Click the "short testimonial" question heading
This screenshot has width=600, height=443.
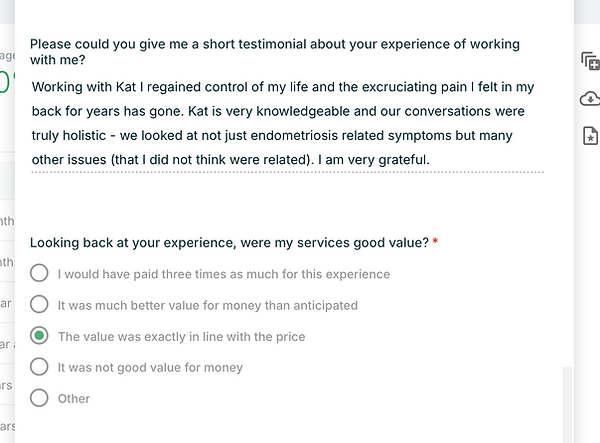[274, 44]
